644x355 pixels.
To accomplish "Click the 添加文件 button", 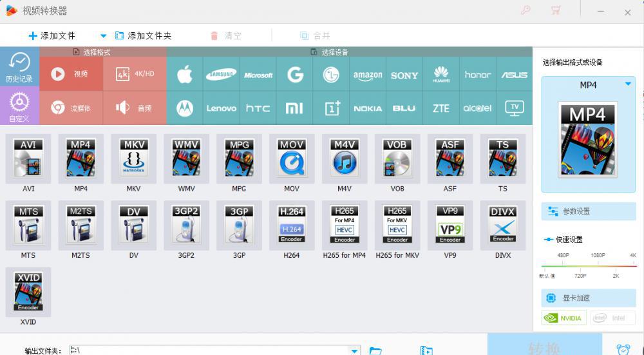I will (52, 35).
